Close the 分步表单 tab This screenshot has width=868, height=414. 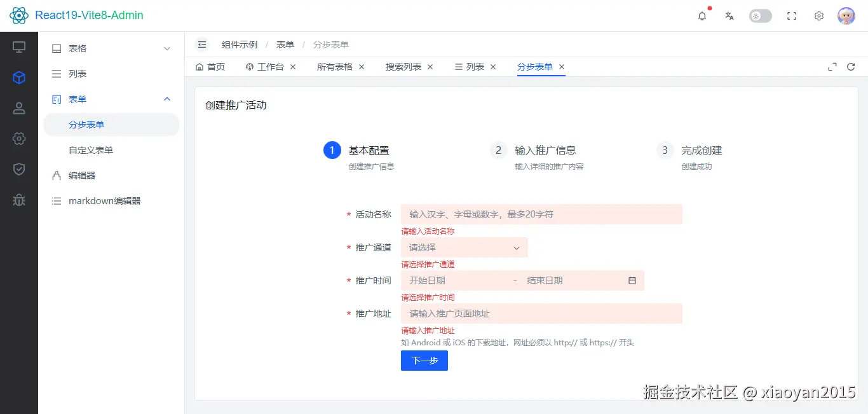click(562, 67)
